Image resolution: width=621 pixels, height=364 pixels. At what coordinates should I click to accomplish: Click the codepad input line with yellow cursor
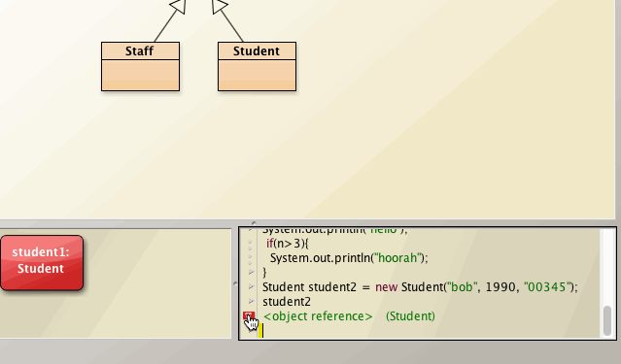point(430,331)
